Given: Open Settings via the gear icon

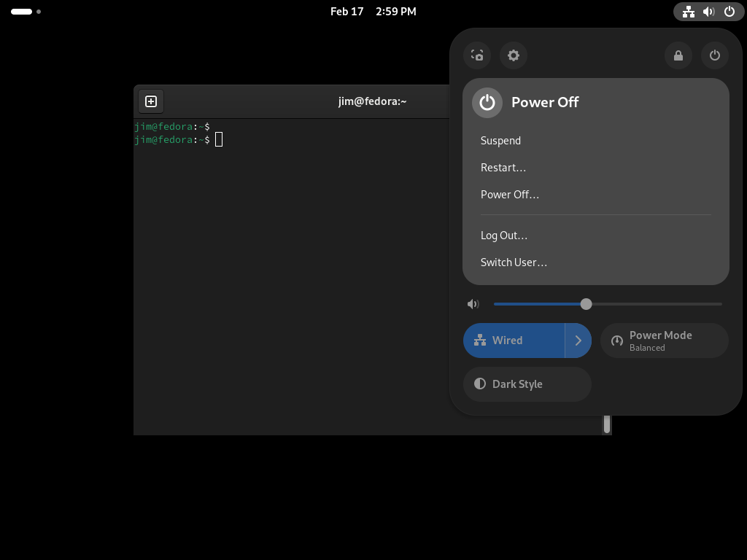Looking at the screenshot, I should [x=513, y=55].
